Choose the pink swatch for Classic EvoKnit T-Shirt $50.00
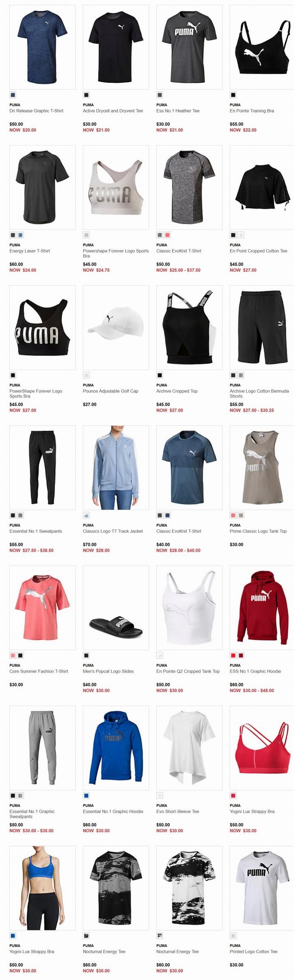Viewport: 294px width, 980px height. click(x=167, y=235)
